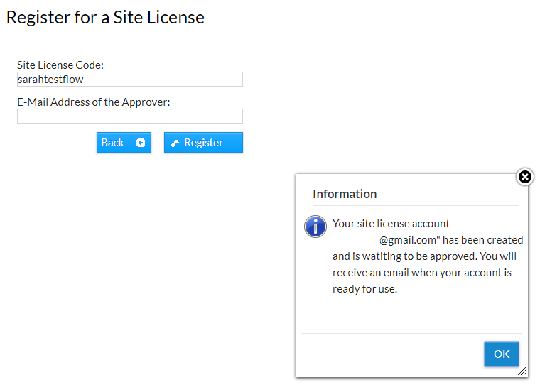Click the arrow icon on the Back button
The width and height of the screenshot is (540, 392).
pyautogui.click(x=141, y=143)
